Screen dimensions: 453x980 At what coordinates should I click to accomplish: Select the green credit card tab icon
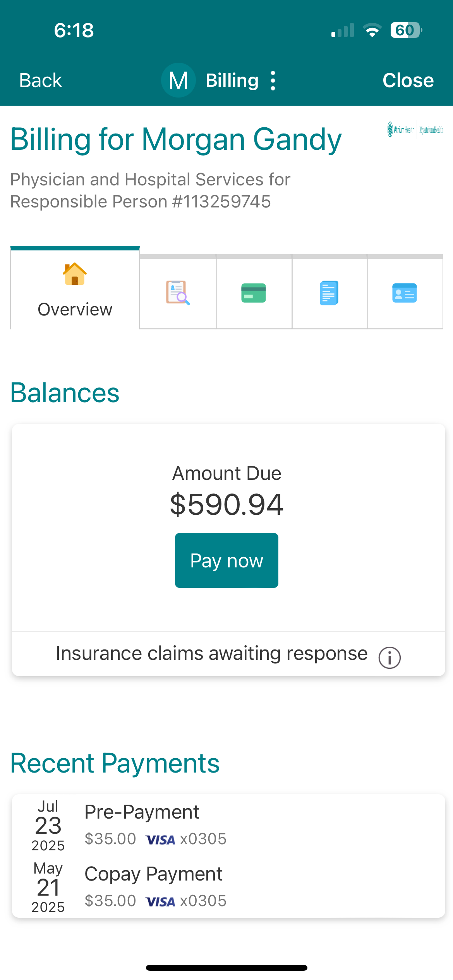coord(254,293)
